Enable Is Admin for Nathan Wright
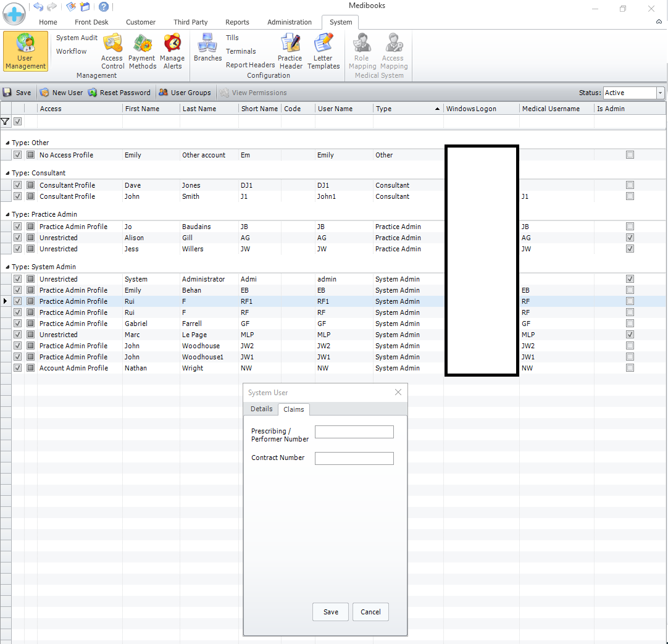Viewport: 668px width, 644px height. coord(630,368)
